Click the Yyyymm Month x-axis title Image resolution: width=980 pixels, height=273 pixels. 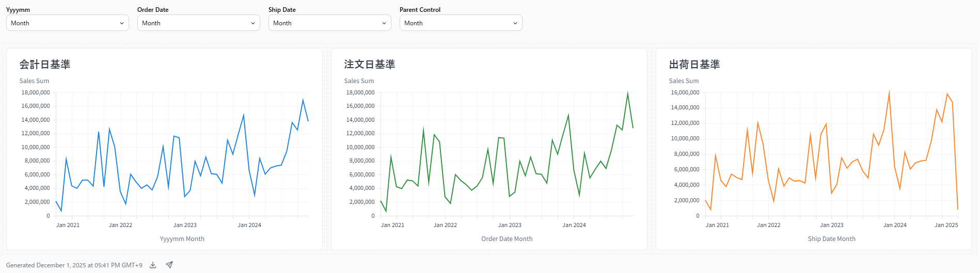182,239
